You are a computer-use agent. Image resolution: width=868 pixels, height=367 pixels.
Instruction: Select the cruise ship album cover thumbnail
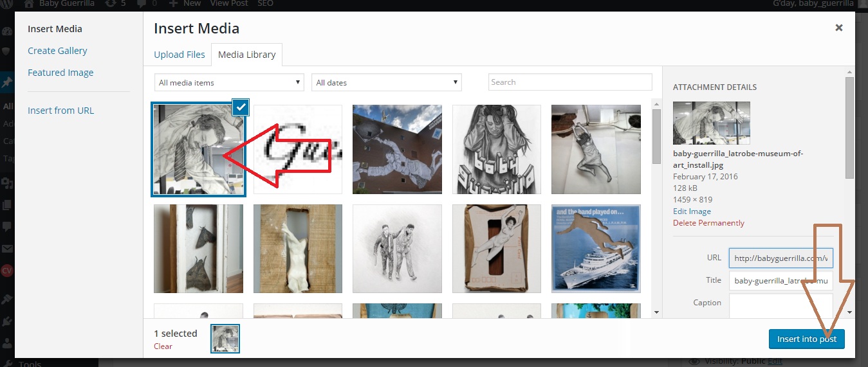coord(596,249)
